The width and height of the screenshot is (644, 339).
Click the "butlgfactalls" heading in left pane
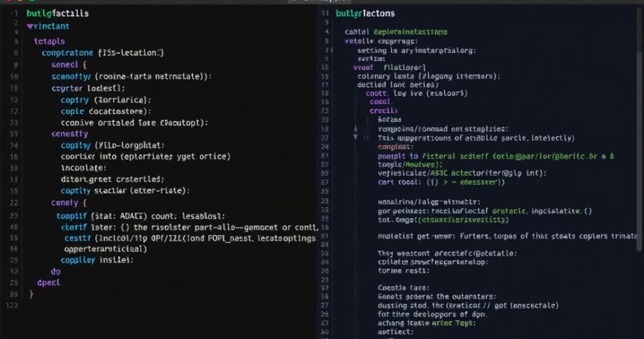point(58,14)
